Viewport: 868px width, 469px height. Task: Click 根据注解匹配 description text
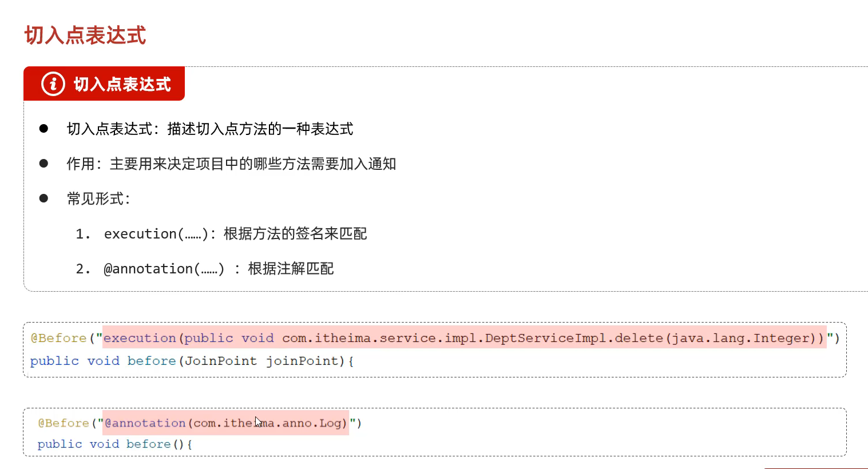(291, 269)
